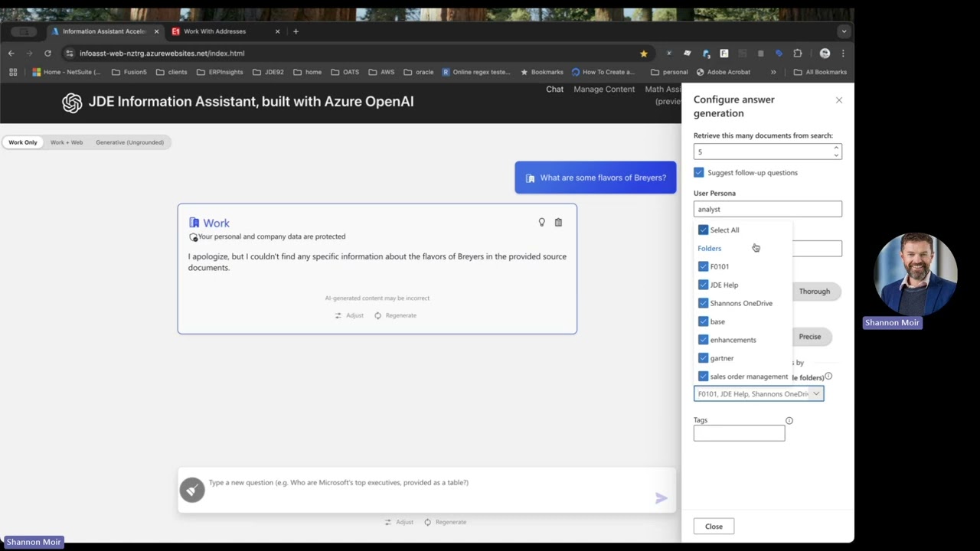
Task: Toggle the Select All checkbox
Action: (x=703, y=230)
